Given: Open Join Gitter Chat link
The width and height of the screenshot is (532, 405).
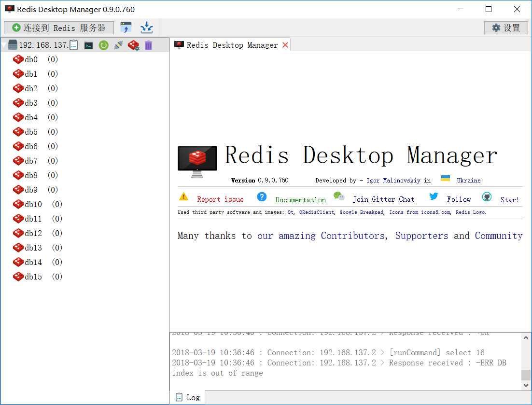Looking at the screenshot, I should pos(383,199).
